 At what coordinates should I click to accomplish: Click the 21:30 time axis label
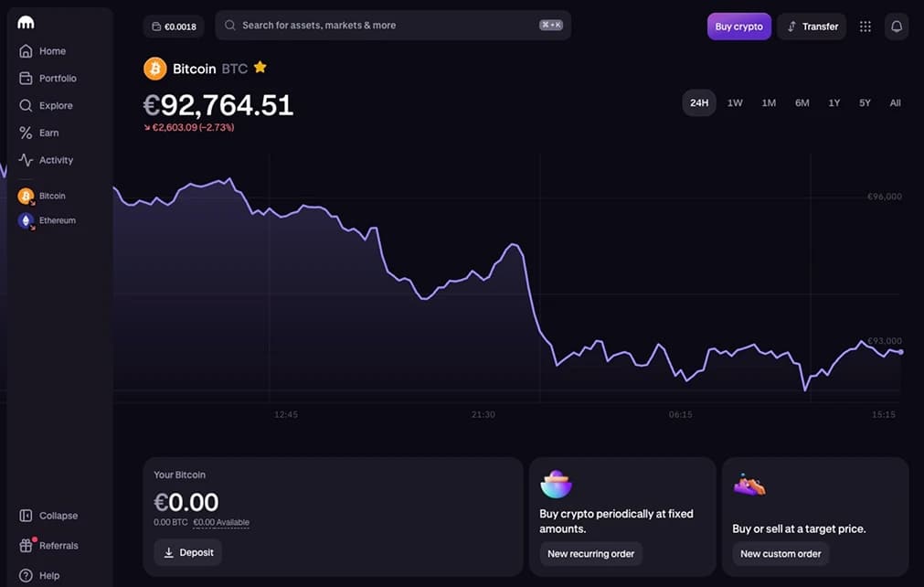(x=483, y=414)
